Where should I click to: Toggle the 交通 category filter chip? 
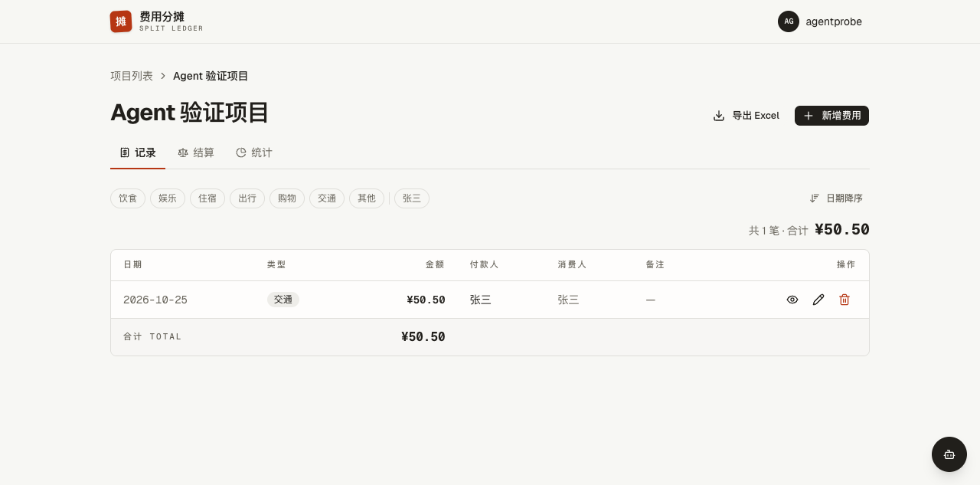coord(327,198)
